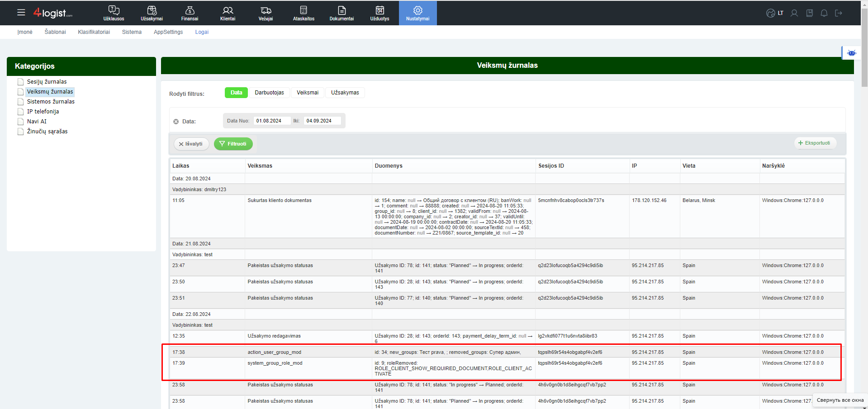Open user profile icon

pyautogui.click(x=794, y=13)
